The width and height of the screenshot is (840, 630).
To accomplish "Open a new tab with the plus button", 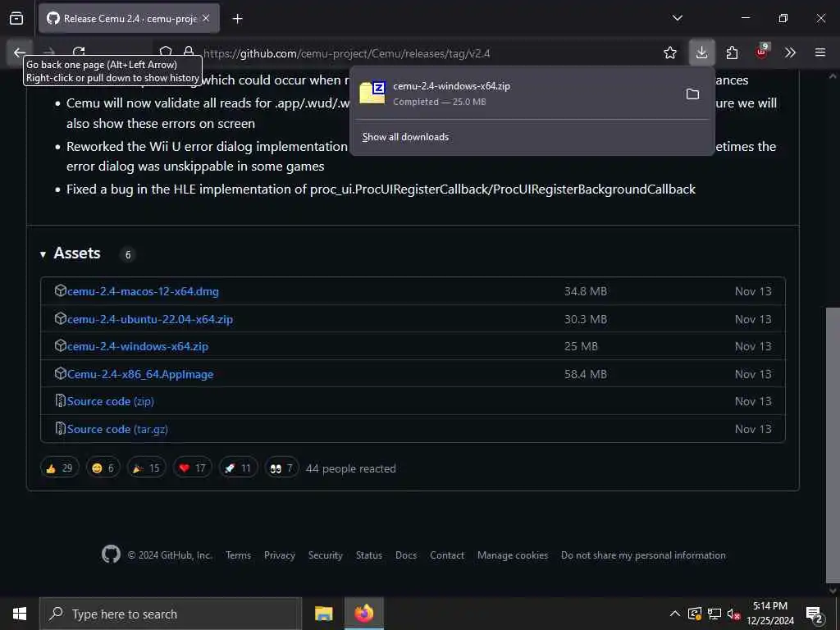I will (x=237, y=19).
